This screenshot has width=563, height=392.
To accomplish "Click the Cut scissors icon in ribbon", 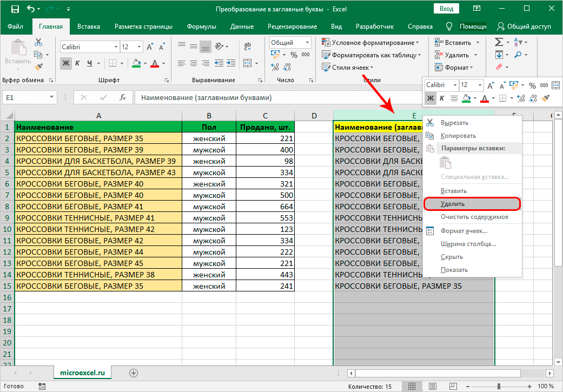I will [38, 42].
